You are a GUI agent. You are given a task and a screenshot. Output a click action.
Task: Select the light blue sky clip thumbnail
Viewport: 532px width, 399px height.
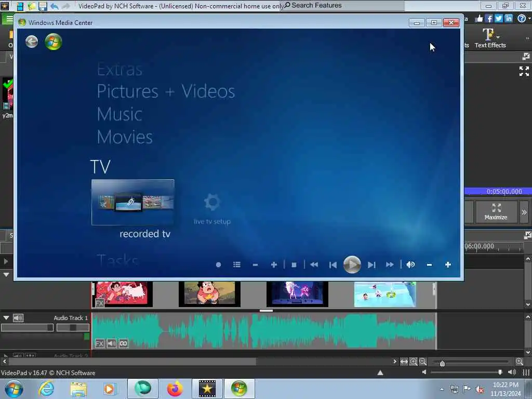(x=385, y=294)
